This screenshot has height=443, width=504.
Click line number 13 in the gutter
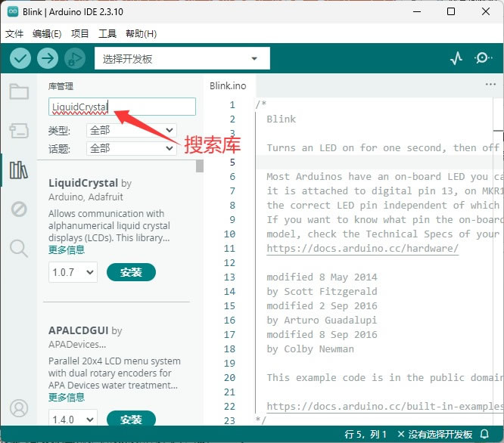[229, 277]
